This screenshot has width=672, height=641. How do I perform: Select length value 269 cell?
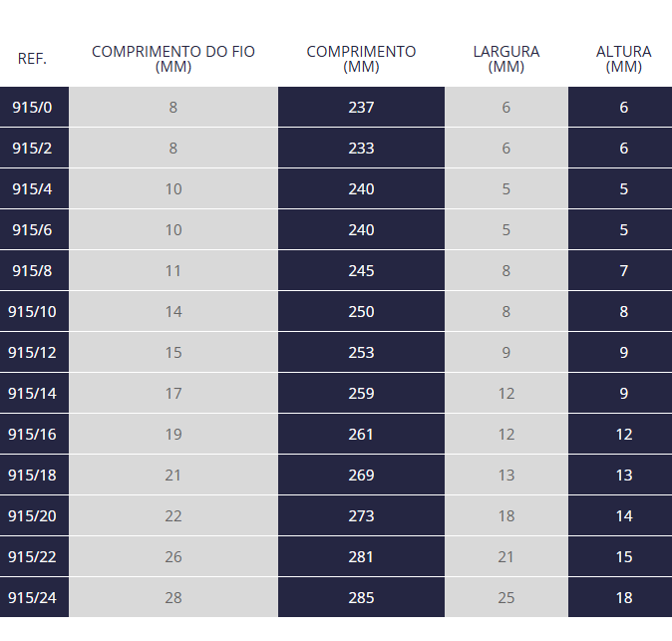click(361, 475)
